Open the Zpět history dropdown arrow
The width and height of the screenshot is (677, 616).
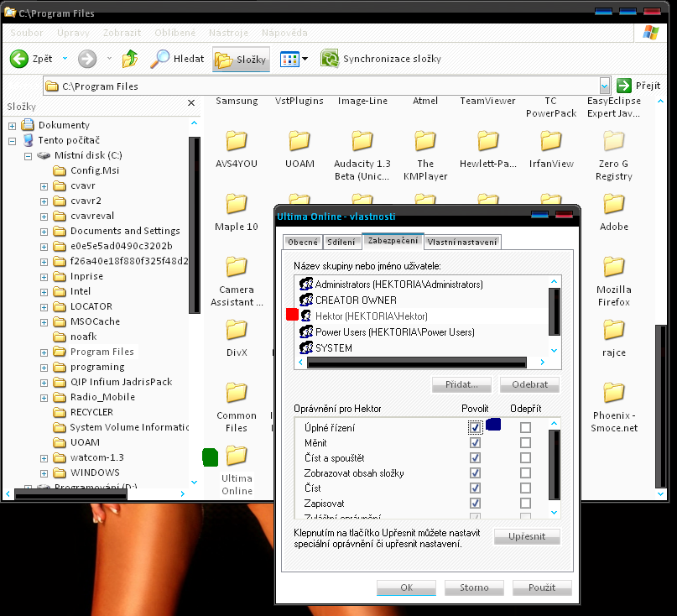pos(65,58)
